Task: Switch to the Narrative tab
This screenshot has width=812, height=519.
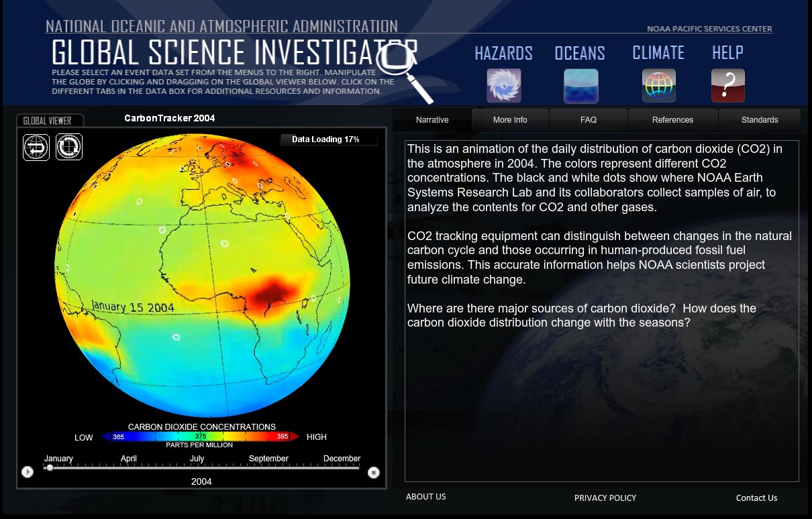Action: (432, 120)
